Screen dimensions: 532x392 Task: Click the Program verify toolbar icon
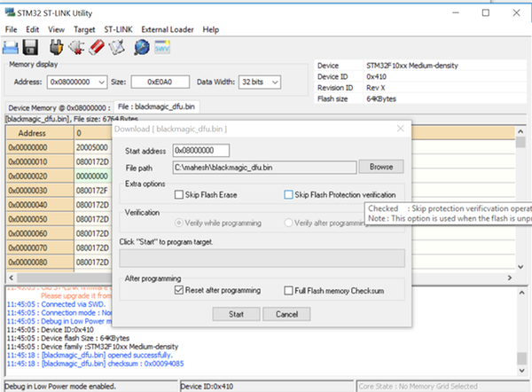click(117, 47)
